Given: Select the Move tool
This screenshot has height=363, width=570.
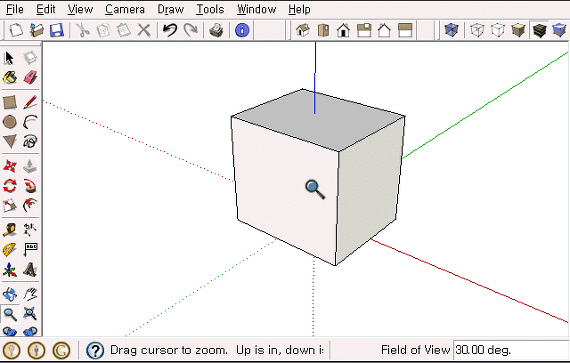Looking at the screenshot, I should [x=9, y=166].
